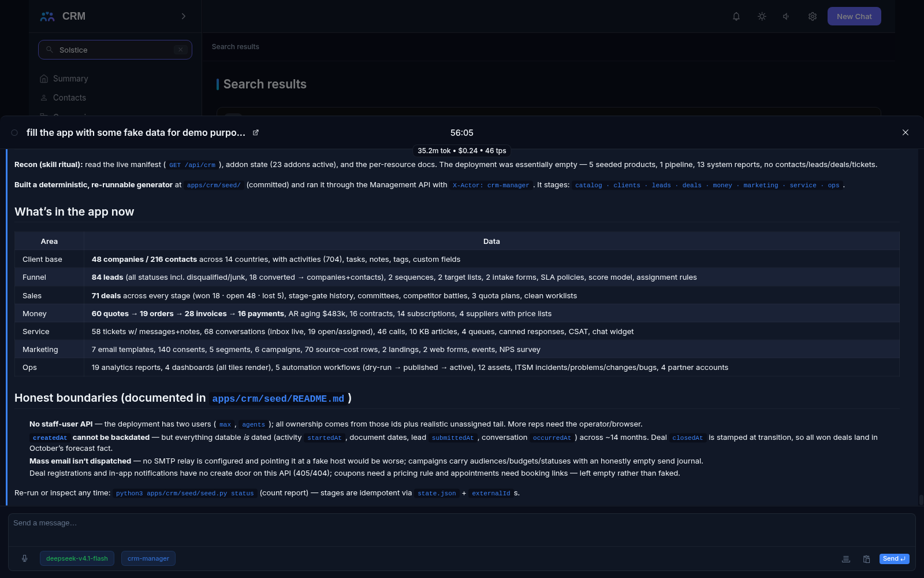Click the search magnifier icon

(50, 50)
